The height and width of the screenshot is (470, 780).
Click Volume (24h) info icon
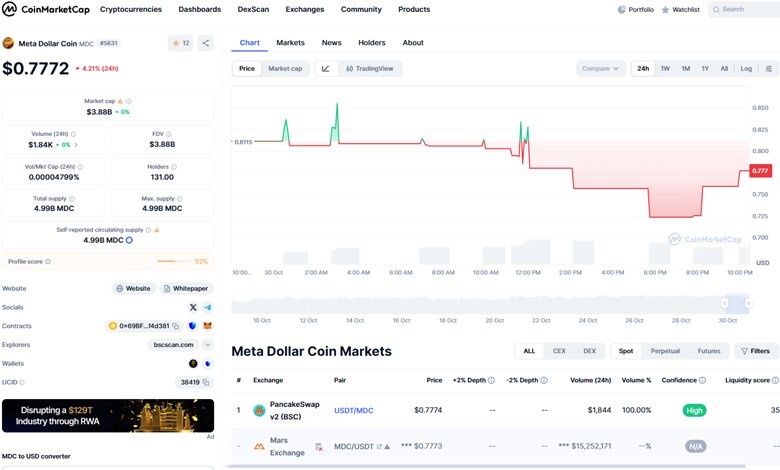pyautogui.click(x=74, y=134)
